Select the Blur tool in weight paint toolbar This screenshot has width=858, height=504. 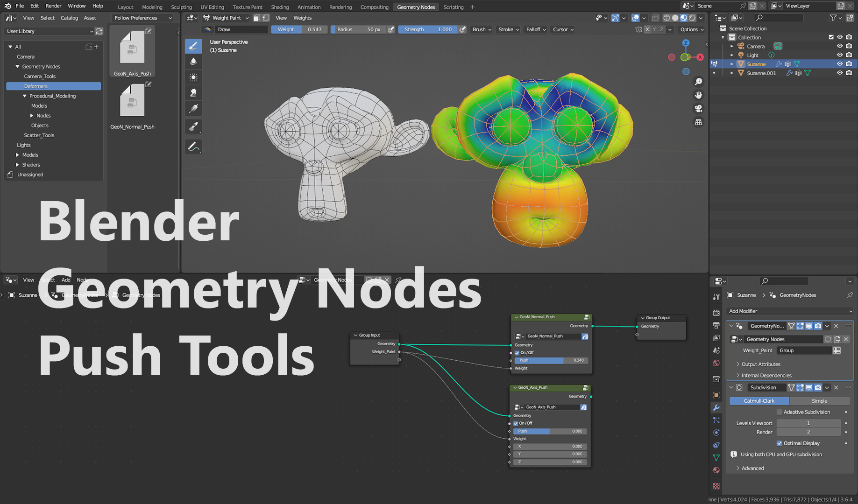click(x=193, y=61)
